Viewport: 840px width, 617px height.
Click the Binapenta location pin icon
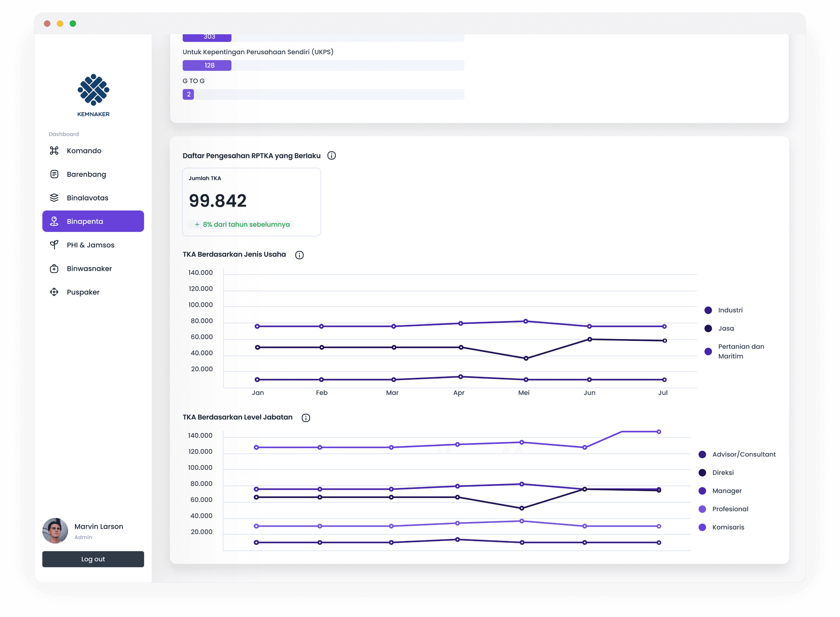tap(54, 221)
